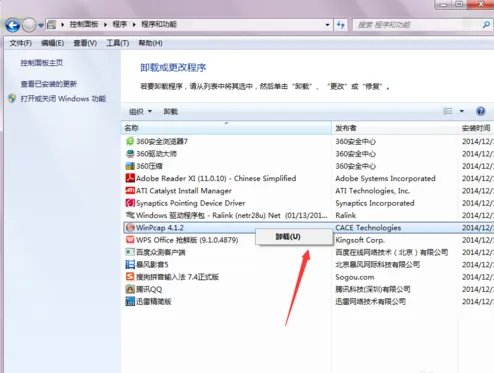The width and height of the screenshot is (494, 373).
Task: Click the 360驱动大师 icon
Action: click(x=130, y=154)
